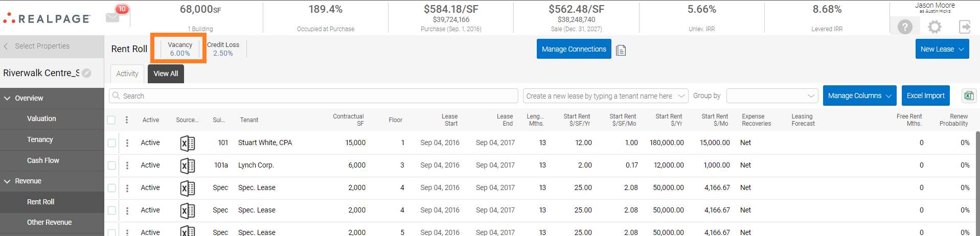Click the green Excel export icon
This screenshot has width=980, height=236.
(x=969, y=96)
